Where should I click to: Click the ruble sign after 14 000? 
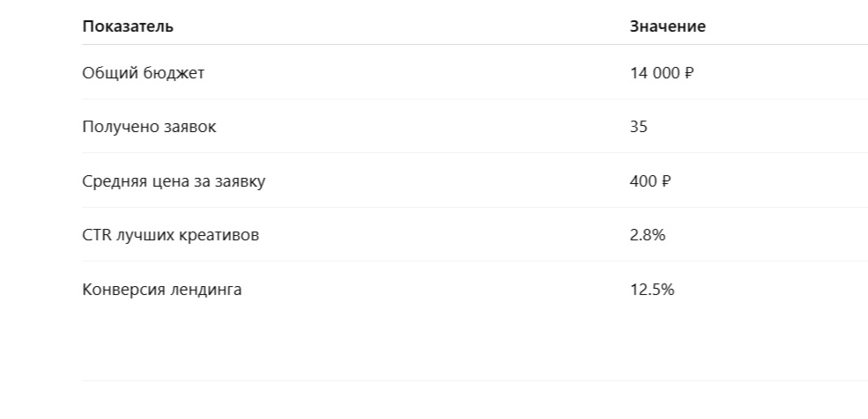point(688,73)
